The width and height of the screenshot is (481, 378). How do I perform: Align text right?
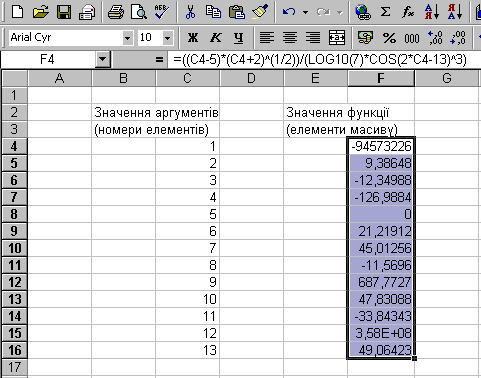pos(313,38)
